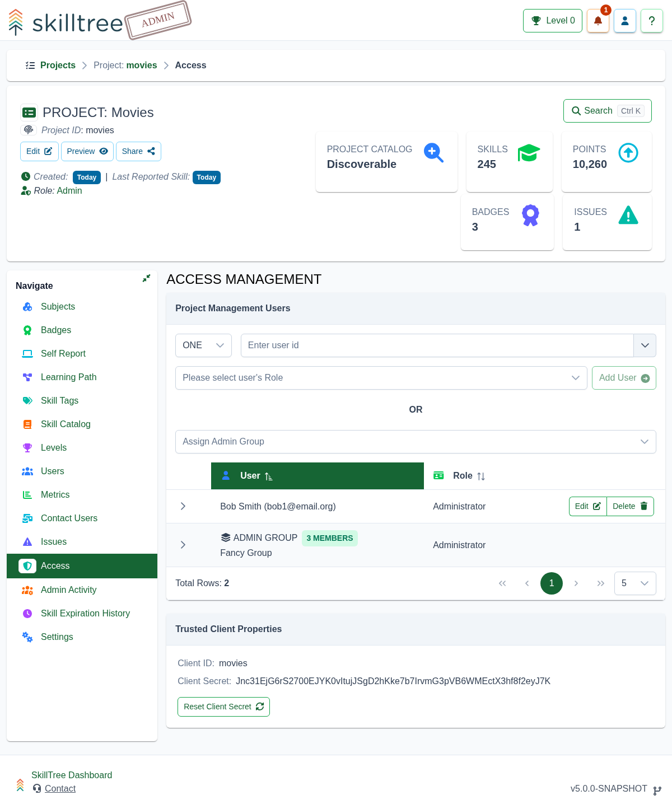Click the Badges ribbon award icon
Image resolution: width=672 pixels, height=809 pixels.
click(530, 215)
